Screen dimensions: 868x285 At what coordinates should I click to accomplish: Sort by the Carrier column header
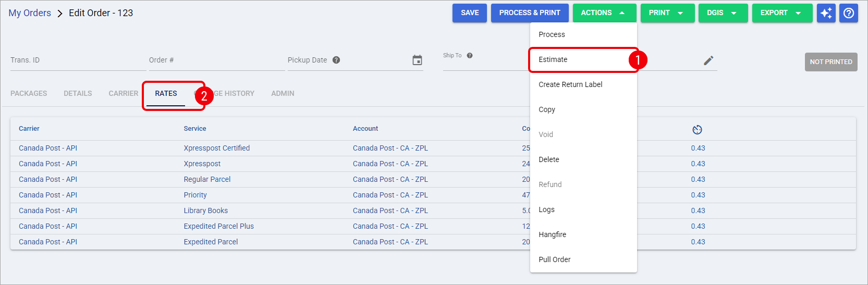[29, 129]
